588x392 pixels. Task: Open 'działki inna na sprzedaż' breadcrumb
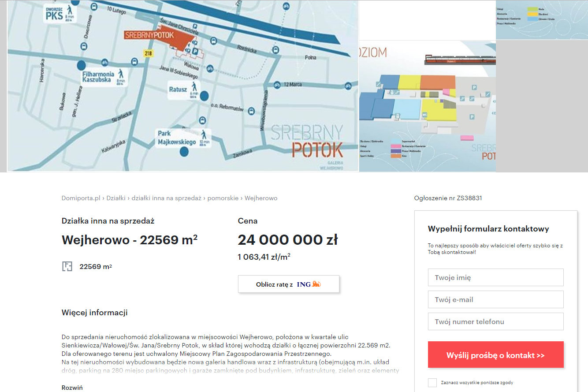(166, 198)
